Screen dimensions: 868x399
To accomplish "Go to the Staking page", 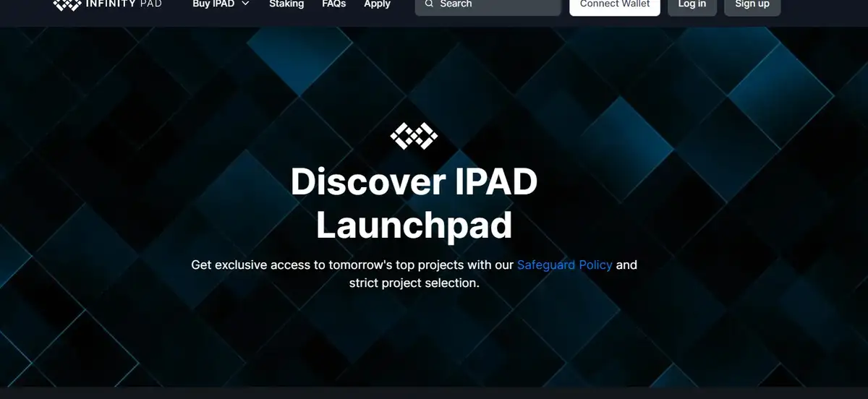I will click(x=286, y=4).
